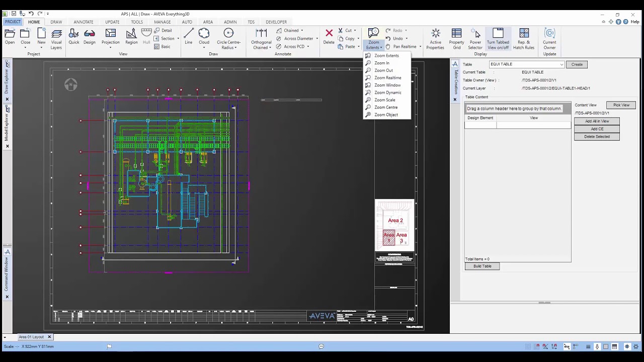Click the Basic view option

[x=163, y=46]
